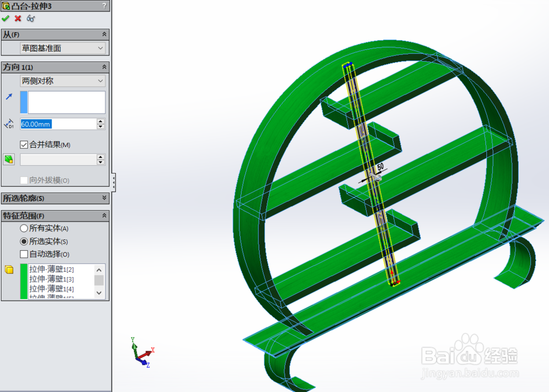Expand the 所选轮廓(S) section
This screenshot has width=549, height=392.
point(104,198)
